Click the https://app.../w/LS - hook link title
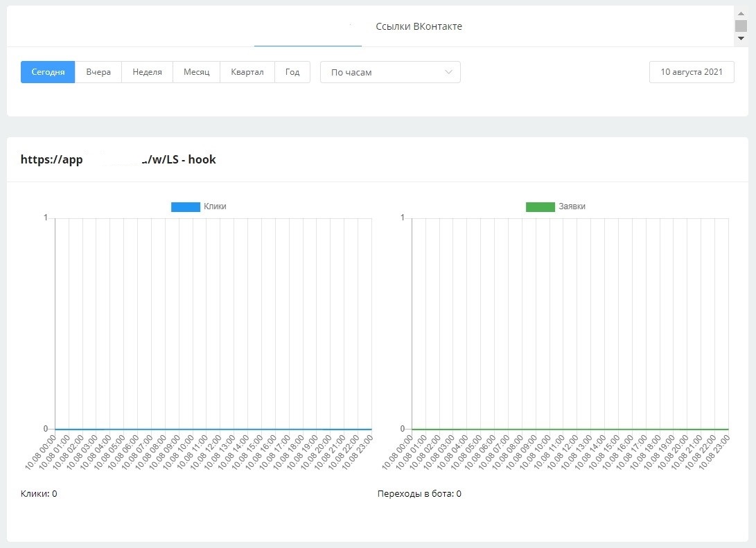The height and width of the screenshot is (548, 756). (118, 159)
